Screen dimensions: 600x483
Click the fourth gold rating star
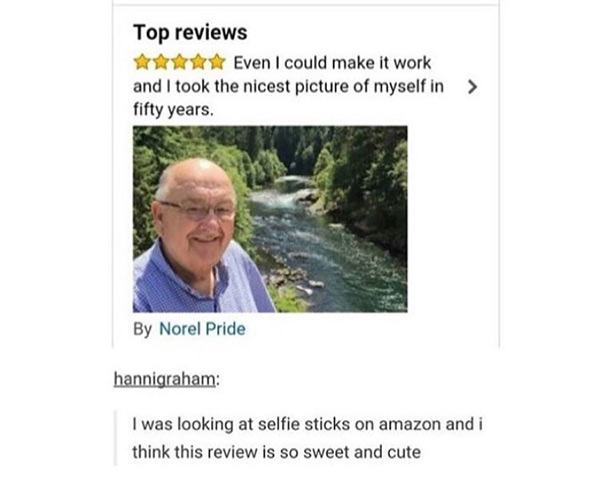click(x=198, y=62)
